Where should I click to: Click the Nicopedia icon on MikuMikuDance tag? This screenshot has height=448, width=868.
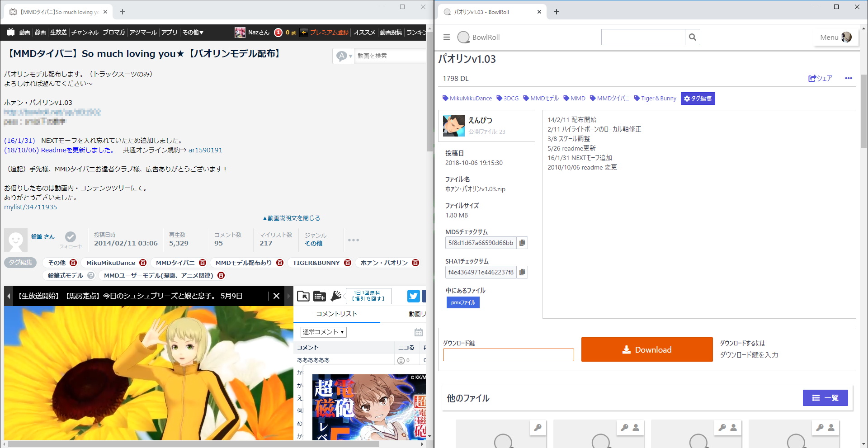(143, 263)
